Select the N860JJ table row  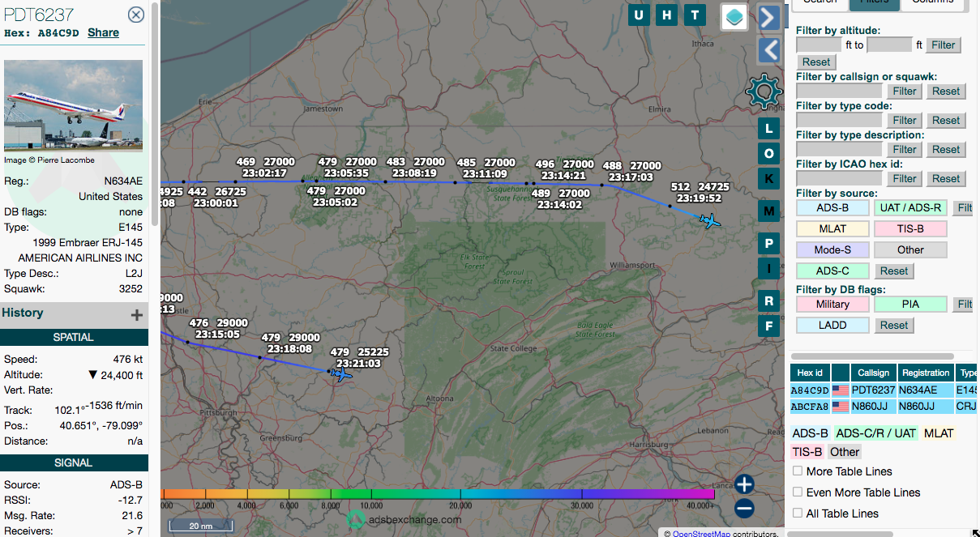coord(884,406)
